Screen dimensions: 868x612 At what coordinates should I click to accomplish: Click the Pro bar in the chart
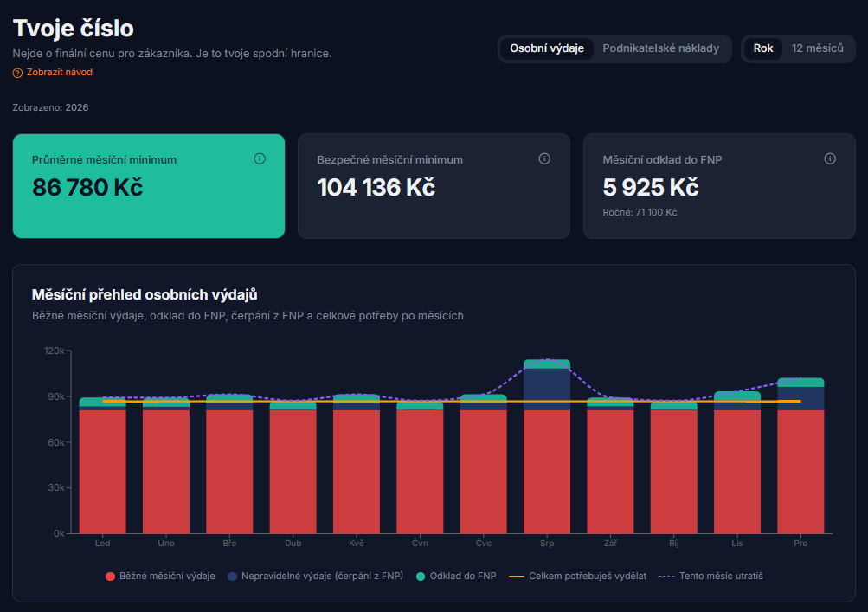(x=800, y=455)
